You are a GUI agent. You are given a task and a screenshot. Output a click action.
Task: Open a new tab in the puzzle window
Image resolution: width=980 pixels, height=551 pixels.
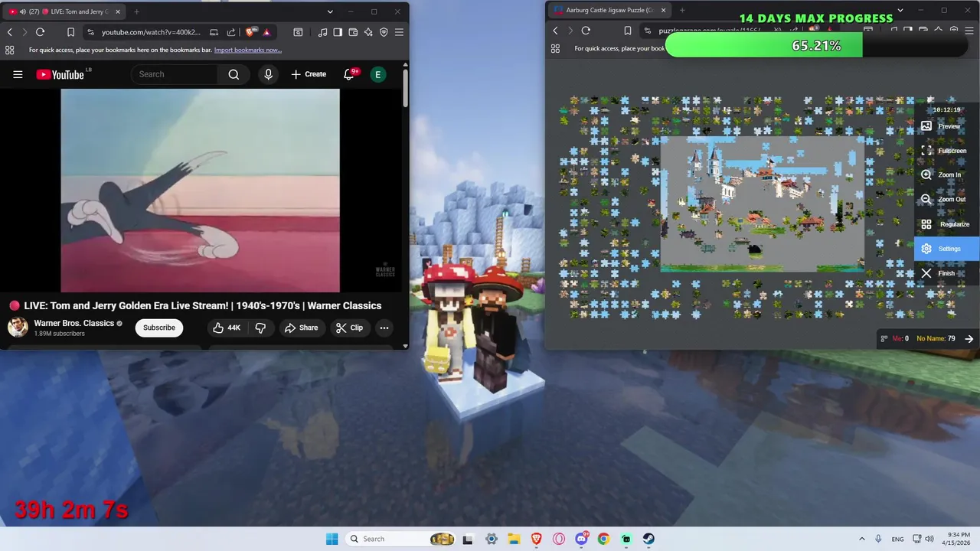coord(681,10)
